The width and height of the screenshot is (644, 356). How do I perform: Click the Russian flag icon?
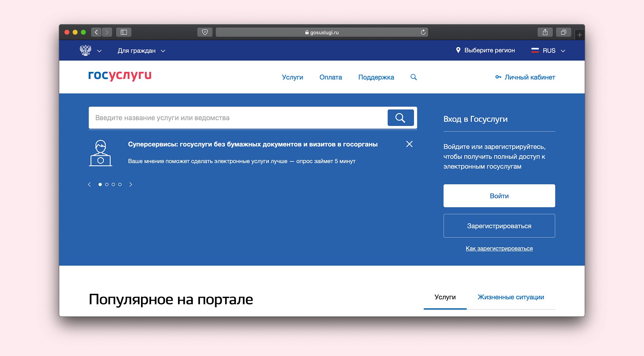(x=535, y=50)
